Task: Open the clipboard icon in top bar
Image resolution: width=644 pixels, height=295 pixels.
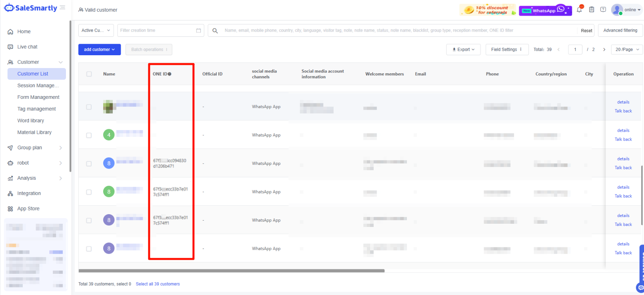Action: point(592,10)
